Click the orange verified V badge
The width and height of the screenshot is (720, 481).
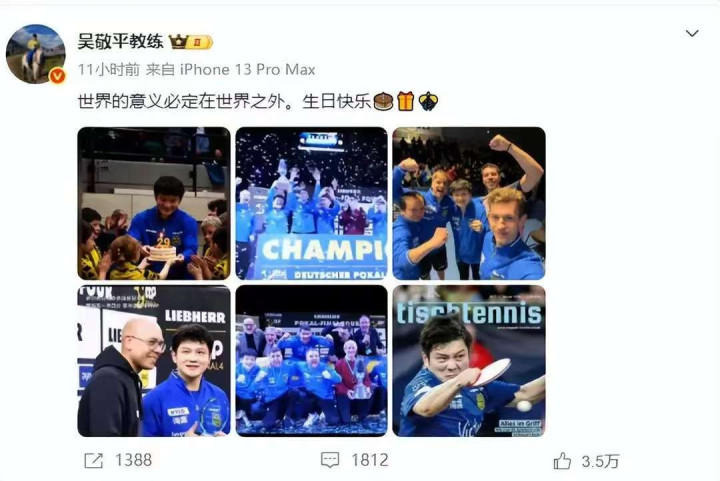coord(57,76)
